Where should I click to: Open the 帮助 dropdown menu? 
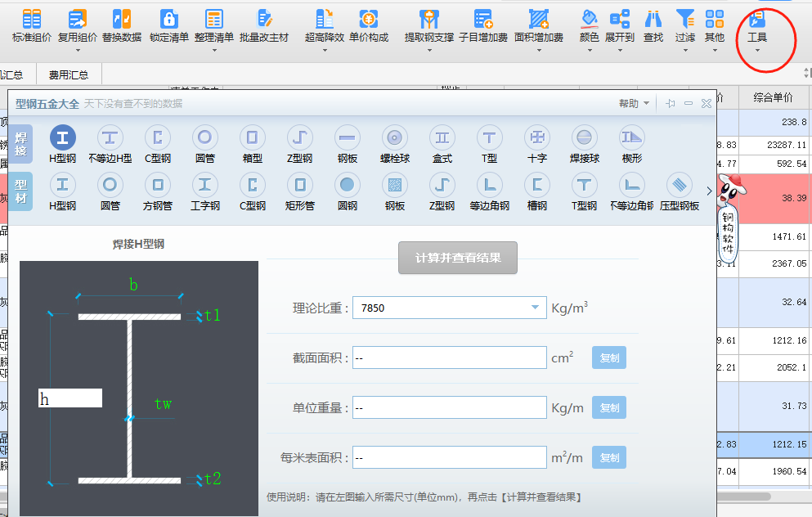(x=634, y=104)
